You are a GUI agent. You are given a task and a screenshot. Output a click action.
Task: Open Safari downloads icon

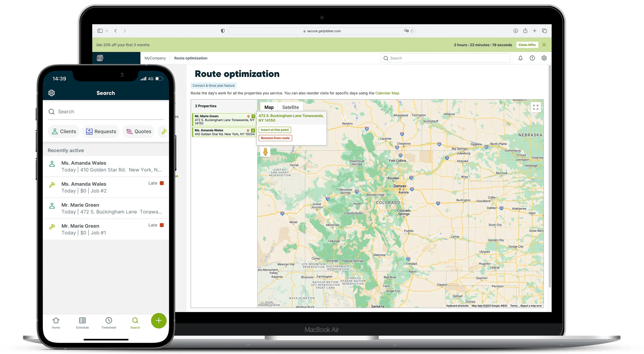pyautogui.click(x=515, y=31)
